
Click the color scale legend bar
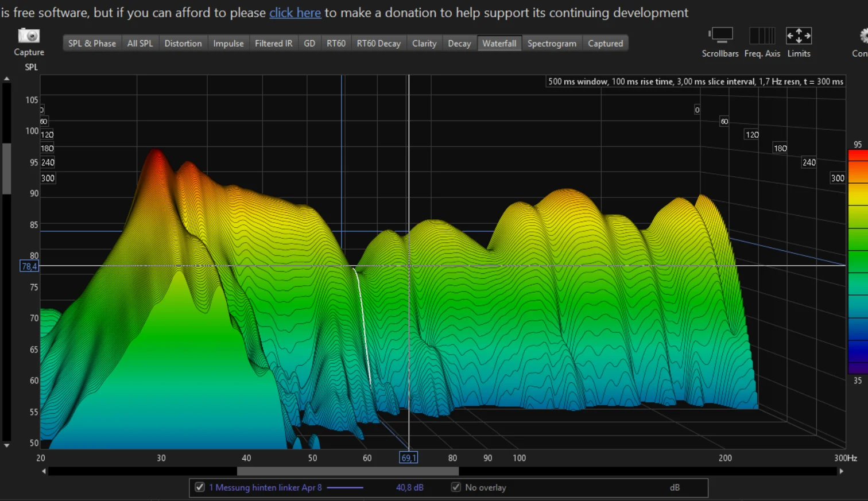click(x=858, y=262)
